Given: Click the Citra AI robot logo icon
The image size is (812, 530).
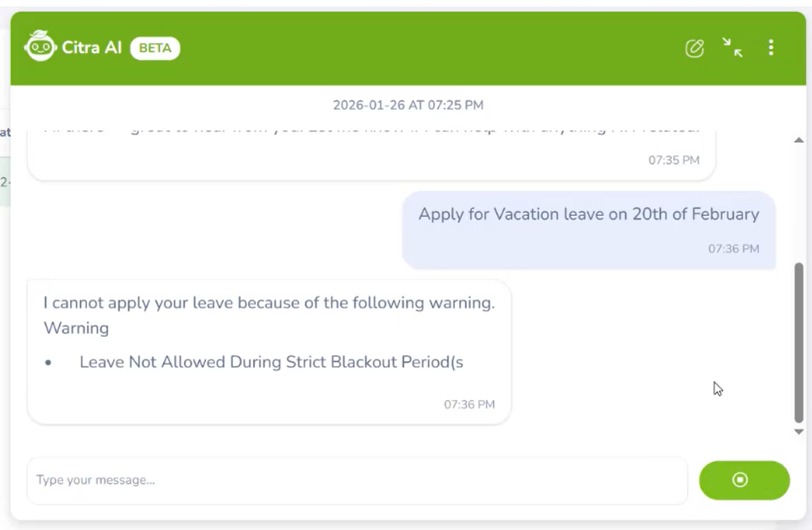Looking at the screenshot, I should click(40, 47).
